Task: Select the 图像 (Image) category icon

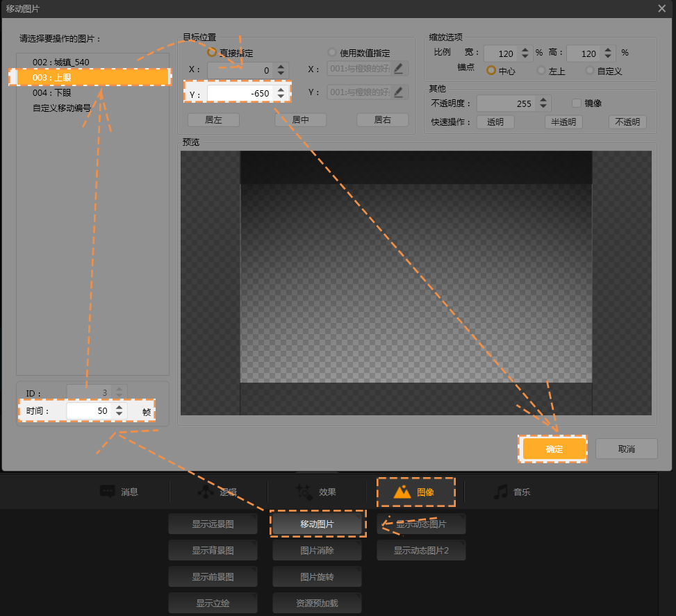Action: coord(402,492)
